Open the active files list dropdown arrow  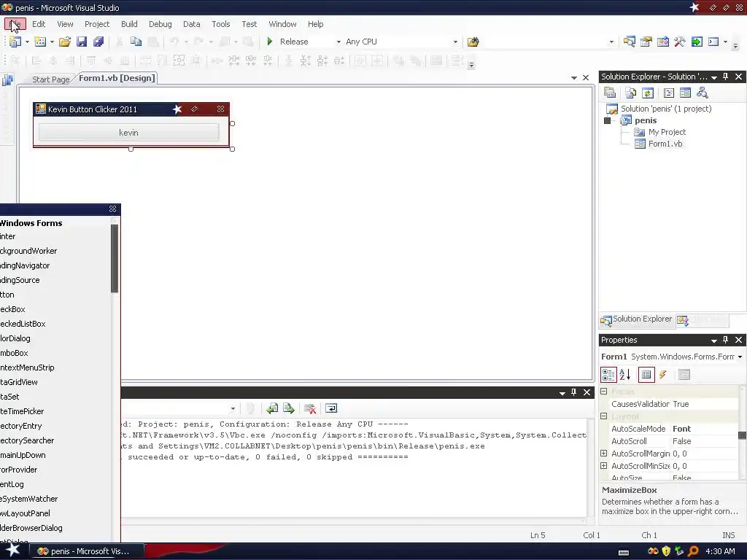point(573,77)
